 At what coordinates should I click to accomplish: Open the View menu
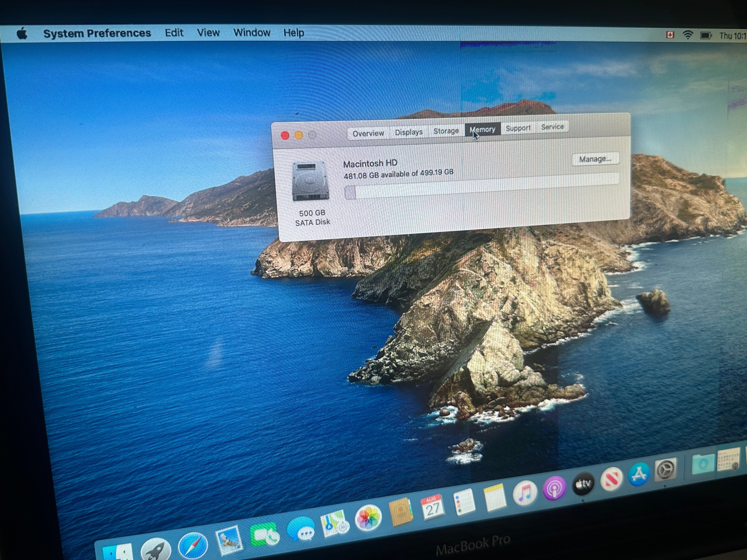[208, 33]
